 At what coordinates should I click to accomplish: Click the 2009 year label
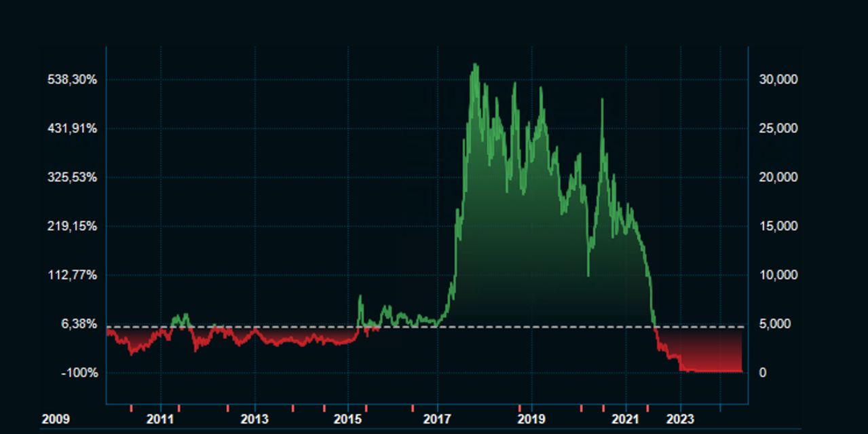55,419
